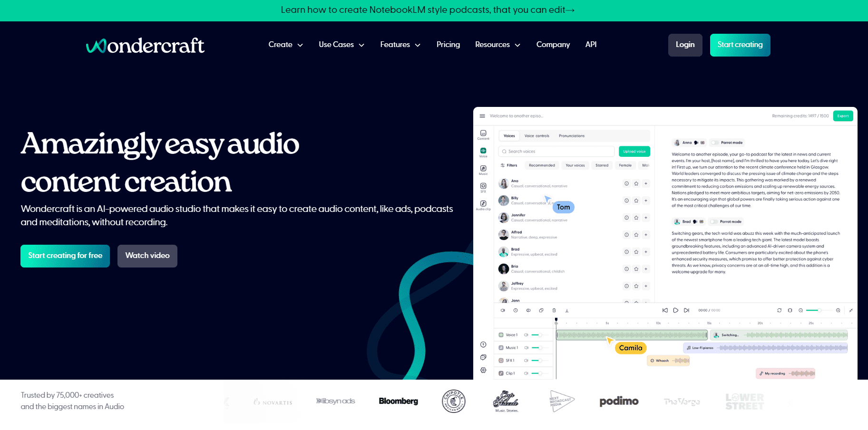Go to the Pricing page
The height and width of the screenshot is (430, 868).
click(448, 45)
